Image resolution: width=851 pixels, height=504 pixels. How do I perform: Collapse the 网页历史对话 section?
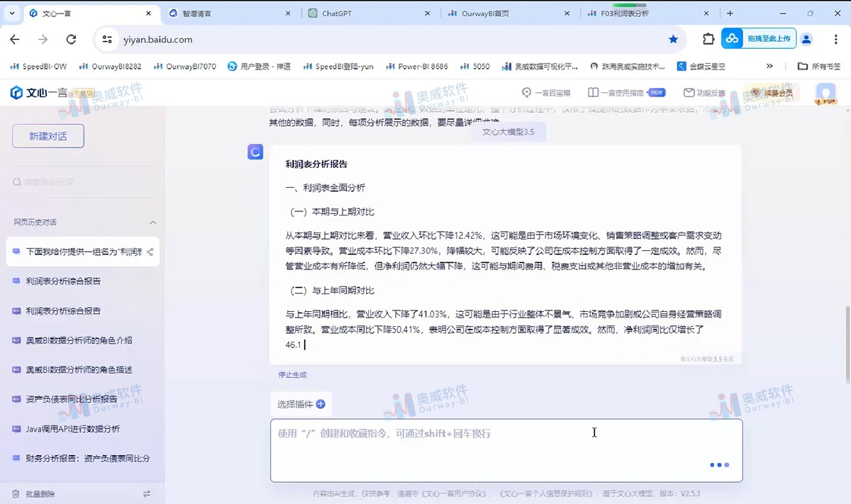(x=152, y=223)
